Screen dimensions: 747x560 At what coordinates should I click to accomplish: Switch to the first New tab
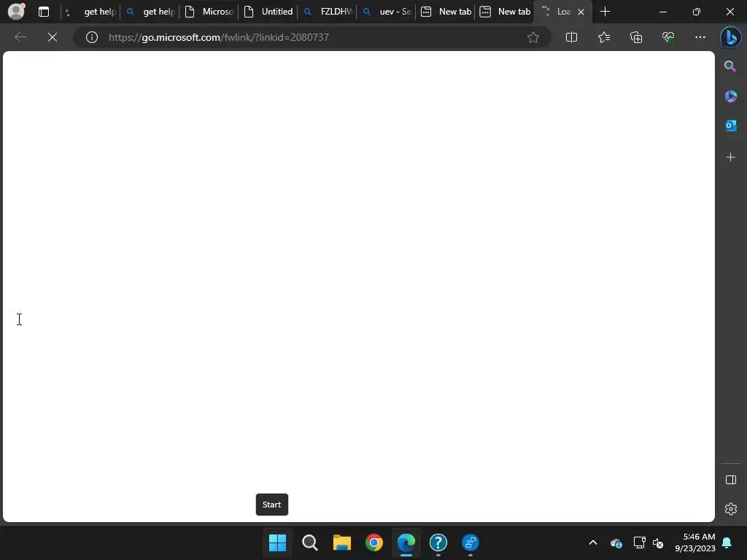(x=445, y=12)
